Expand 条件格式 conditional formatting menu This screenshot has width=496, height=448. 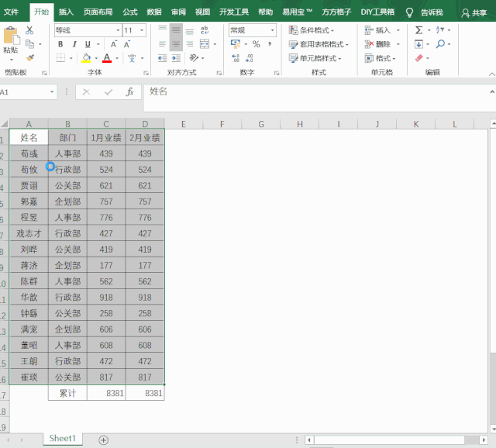[x=312, y=30]
